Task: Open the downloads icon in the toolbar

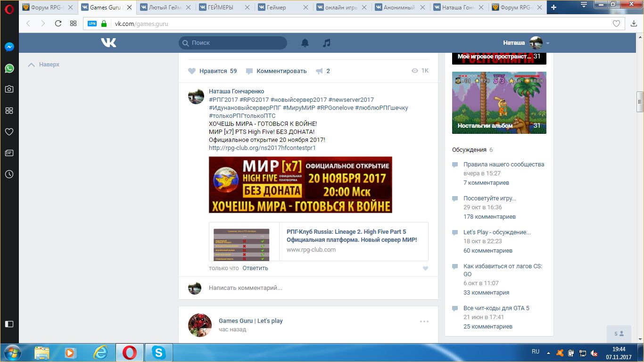Action: [x=634, y=24]
